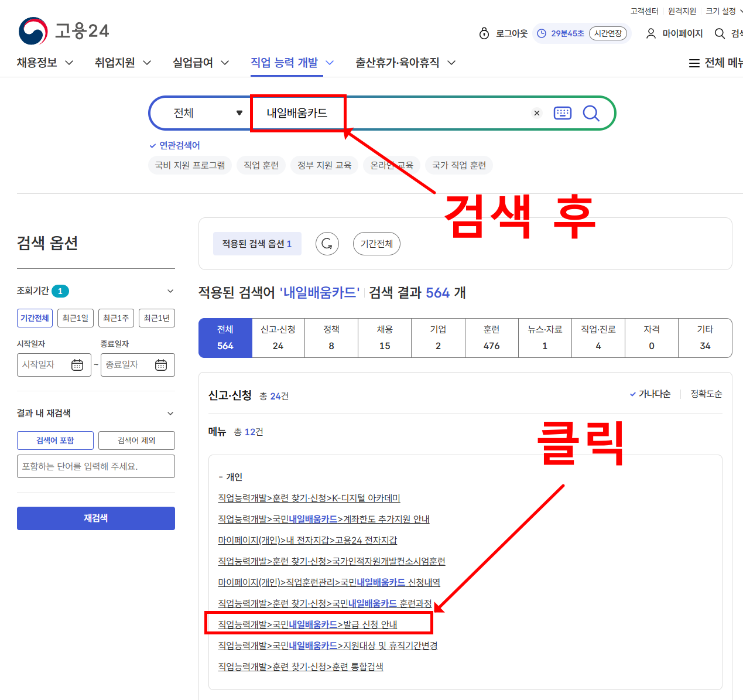The width and height of the screenshot is (743, 700).
Task: Click the 마이페이지 person icon
Action: [x=650, y=33]
